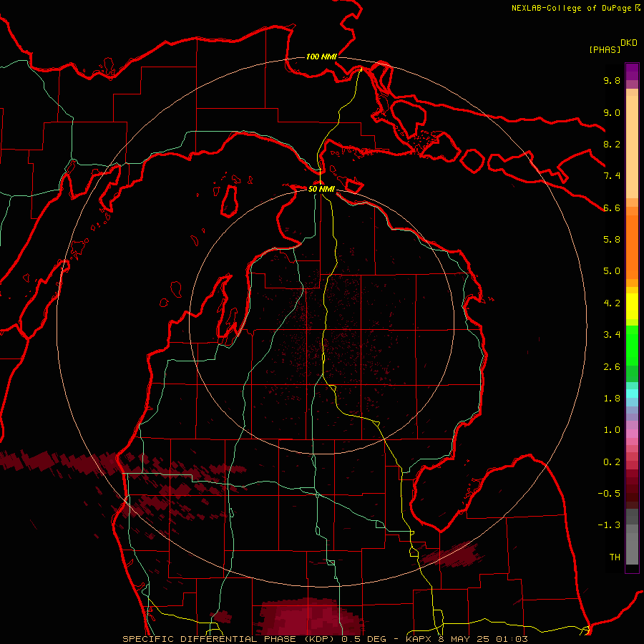Click the 100 NMI range ring label
Viewport: 644px width, 644px height.
click(x=321, y=57)
